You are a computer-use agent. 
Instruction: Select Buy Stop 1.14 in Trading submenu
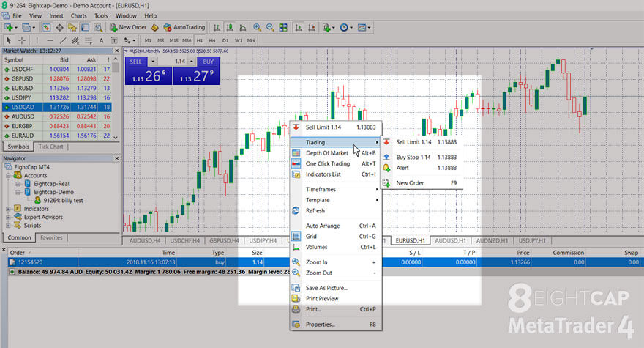[422, 157]
